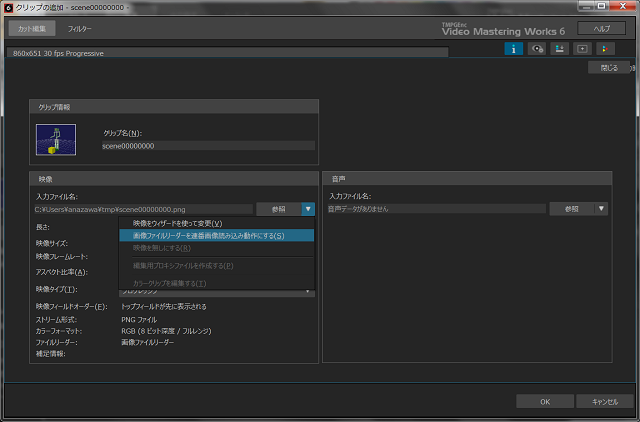Expand the 映像タイプ combo box
The image size is (640, 422).
(308, 290)
